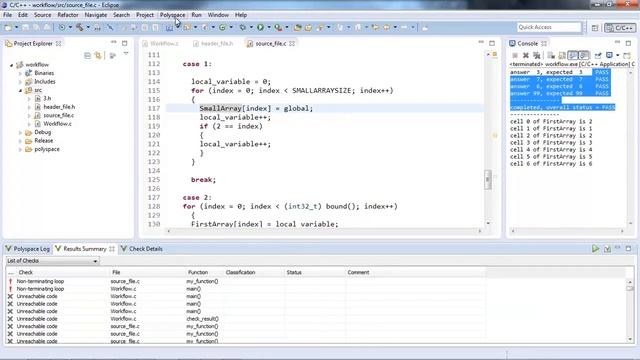This screenshot has height=360, width=640.
Task: Minimize the Project Explorer view
Action: (x=113, y=43)
